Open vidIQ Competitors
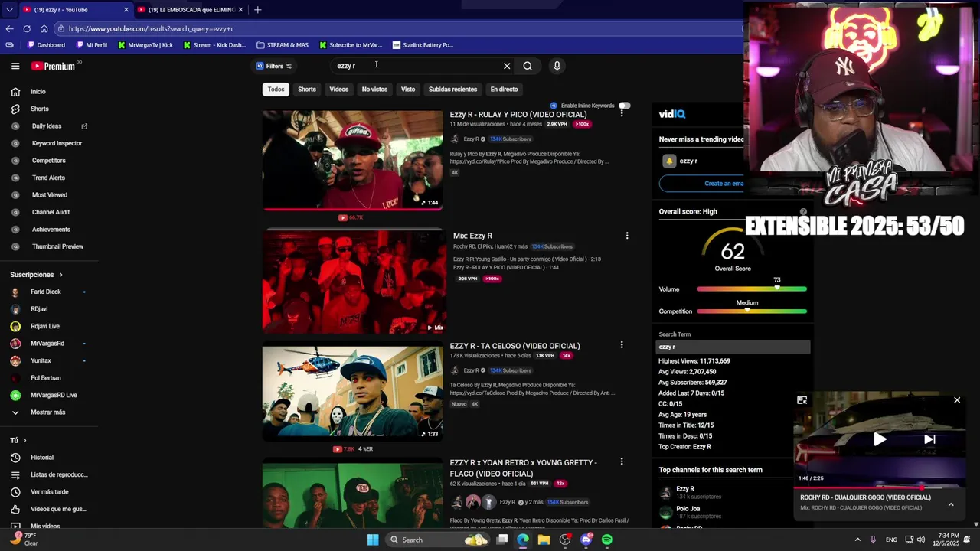 (x=49, y=161)
